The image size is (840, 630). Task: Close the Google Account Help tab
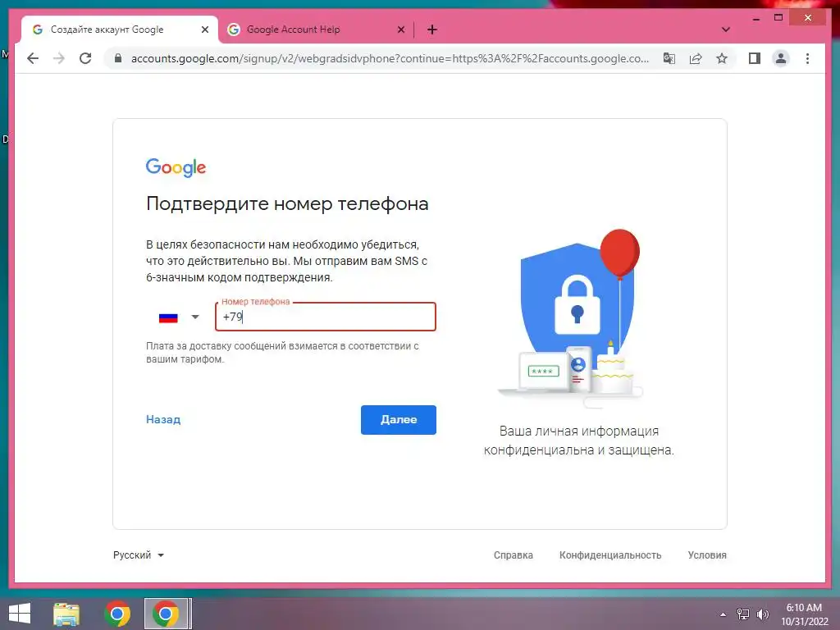coord(400,30)
